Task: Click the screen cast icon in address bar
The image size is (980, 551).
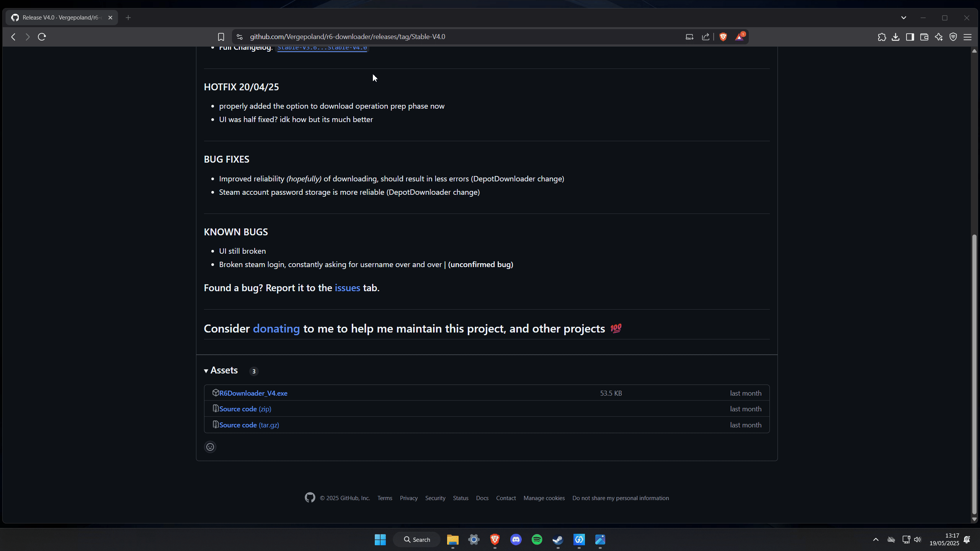Action: click(x=689, y=37)
